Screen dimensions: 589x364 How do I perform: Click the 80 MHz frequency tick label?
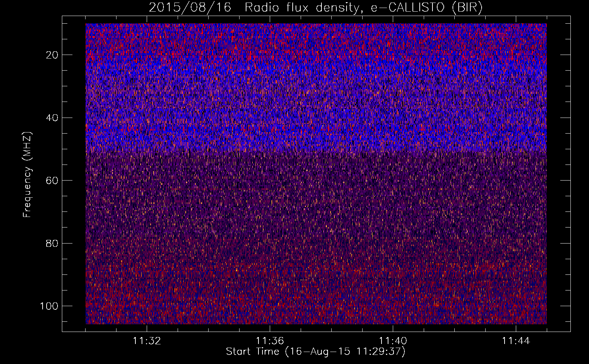52,244
